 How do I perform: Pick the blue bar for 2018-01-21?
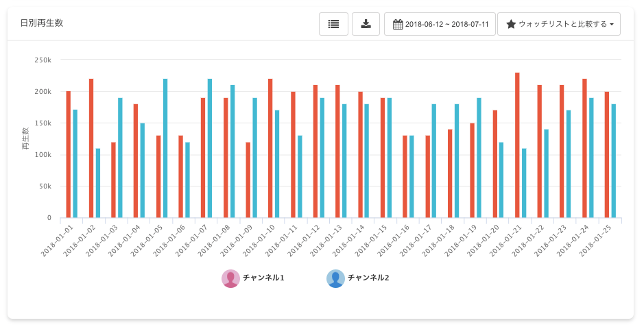(x=524, y=183)
